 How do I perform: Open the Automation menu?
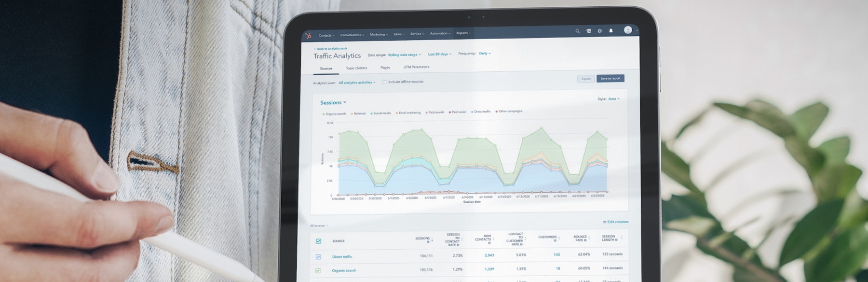pyautogui.click(x=440, y=33)
